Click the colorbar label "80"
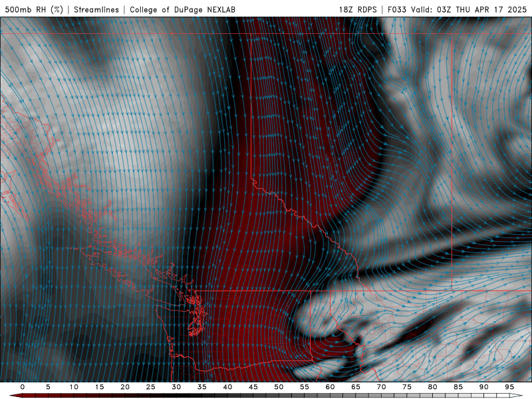The width and height of the screenshot is (532, 399). [432, 387]
